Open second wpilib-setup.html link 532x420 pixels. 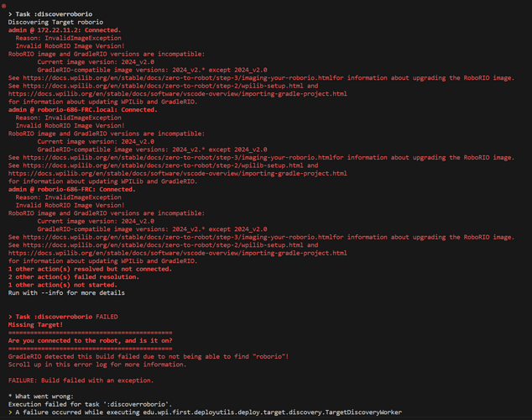coord(163,165)
